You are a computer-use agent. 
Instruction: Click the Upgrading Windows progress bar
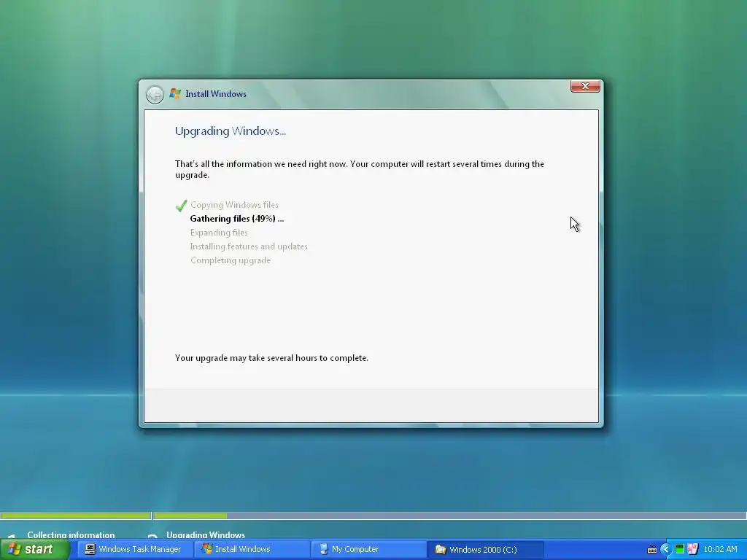[x=449, y=516]
